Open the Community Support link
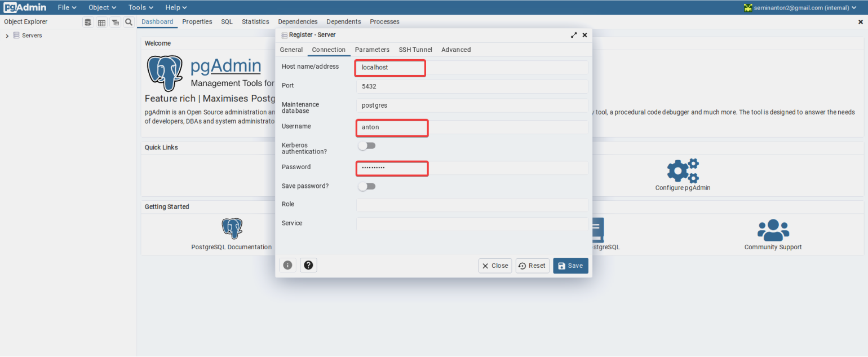Viewport: 868px width, 357px height. [x=773, y=247]
